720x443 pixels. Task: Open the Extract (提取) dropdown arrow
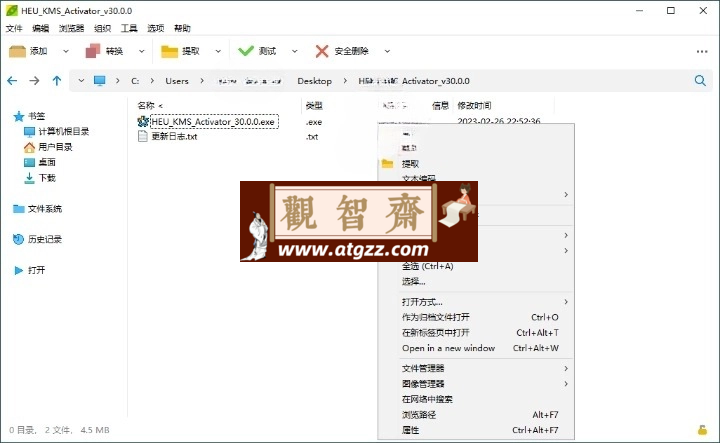[218, 51]
